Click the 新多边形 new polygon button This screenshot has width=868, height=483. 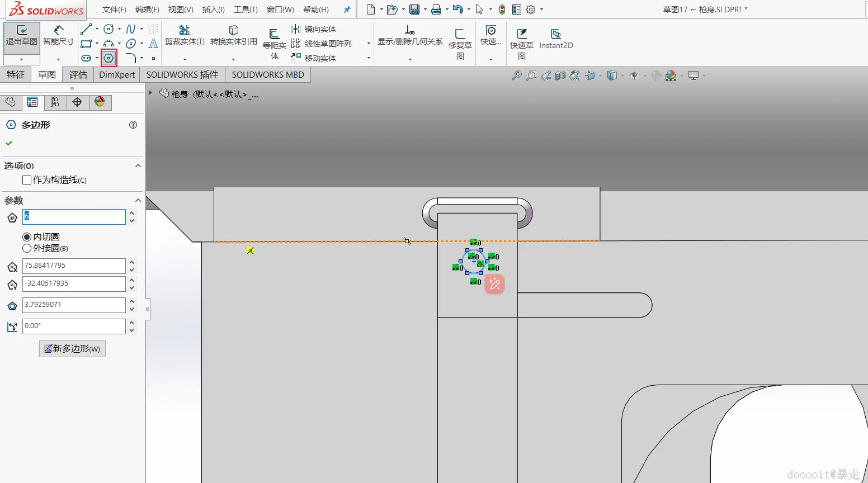[72, 349]
